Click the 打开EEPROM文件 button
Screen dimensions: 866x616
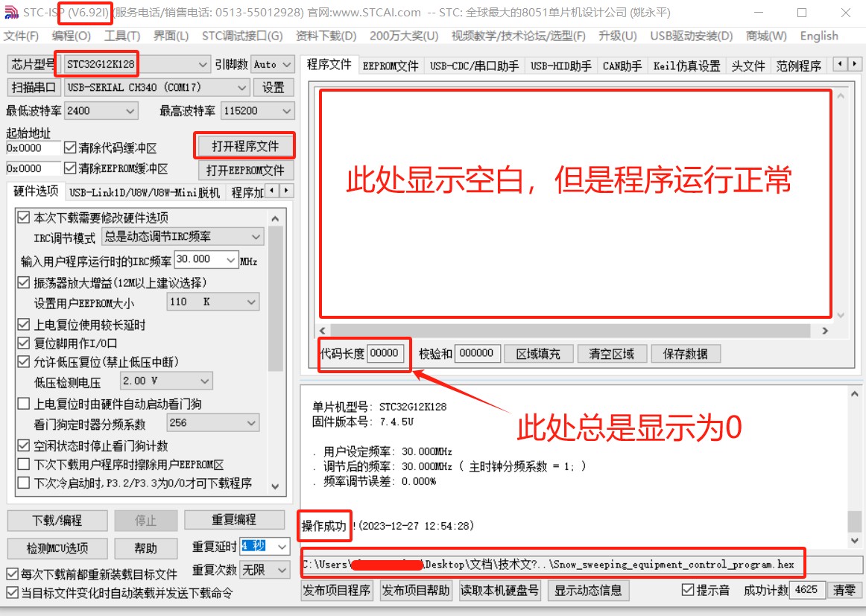tap(245, 170)
